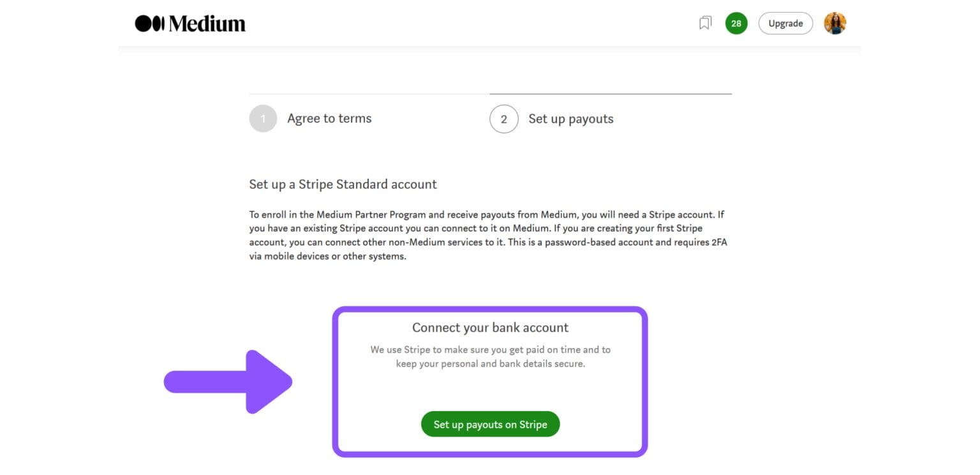Click the Connect your bank account heading
980x475 pixels.
coord(490,327)
